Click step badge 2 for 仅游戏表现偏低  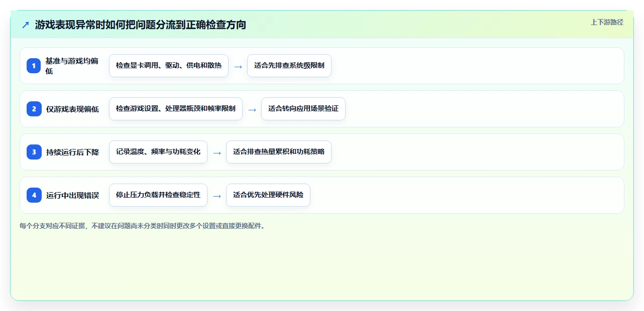tap(34, 109)
